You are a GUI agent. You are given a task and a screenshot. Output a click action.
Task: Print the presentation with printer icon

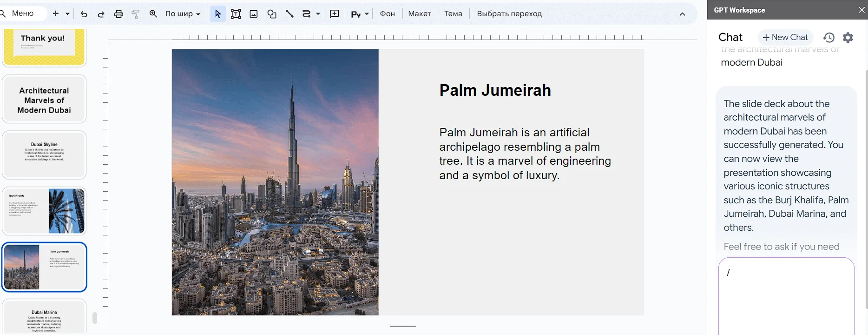118,14
